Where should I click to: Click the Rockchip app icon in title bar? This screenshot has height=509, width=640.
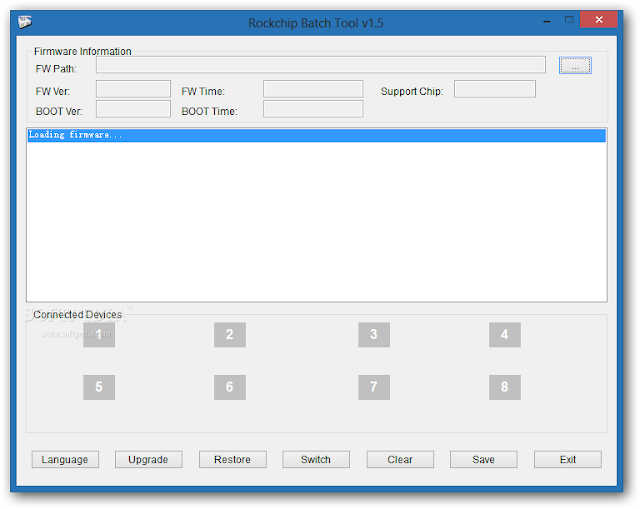click(24, 22)
